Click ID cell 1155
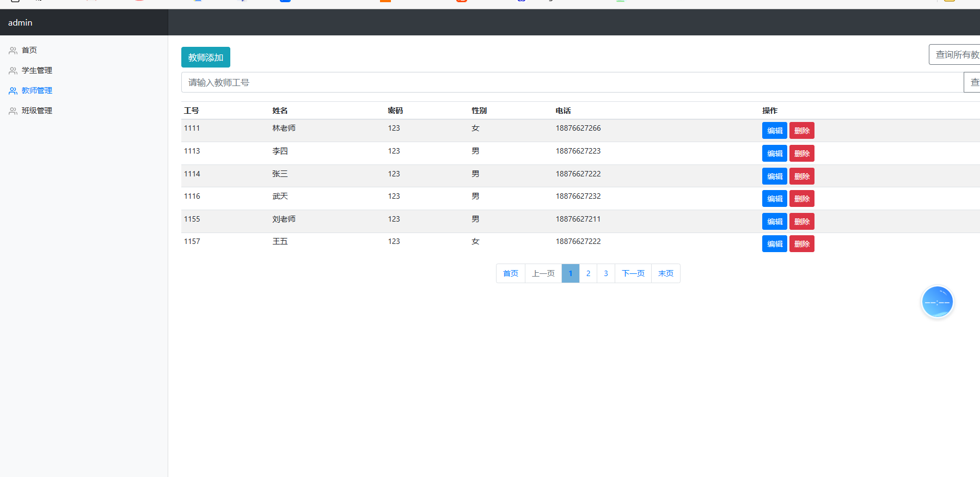This screenshot has width=980, height=477. 192,219
